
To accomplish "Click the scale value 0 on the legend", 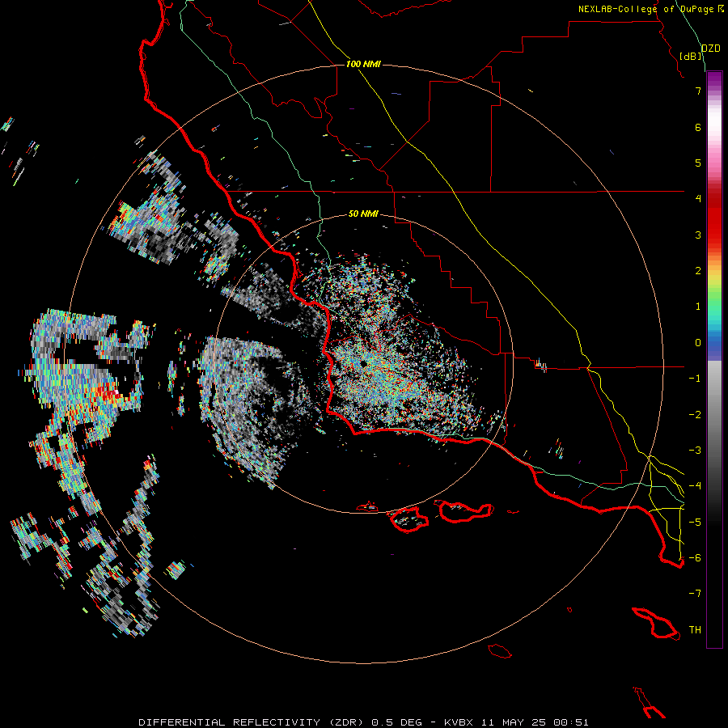I will (x=698, y=343).
